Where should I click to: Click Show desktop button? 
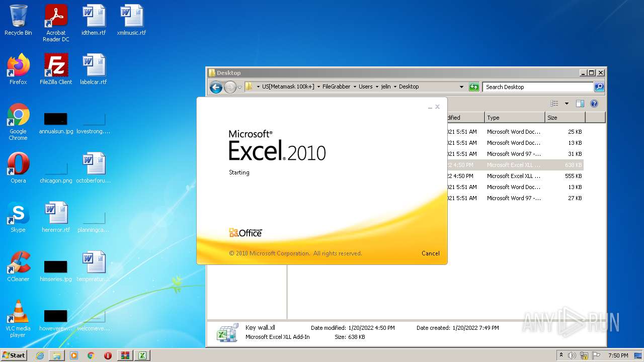click(x=638, y=355)
